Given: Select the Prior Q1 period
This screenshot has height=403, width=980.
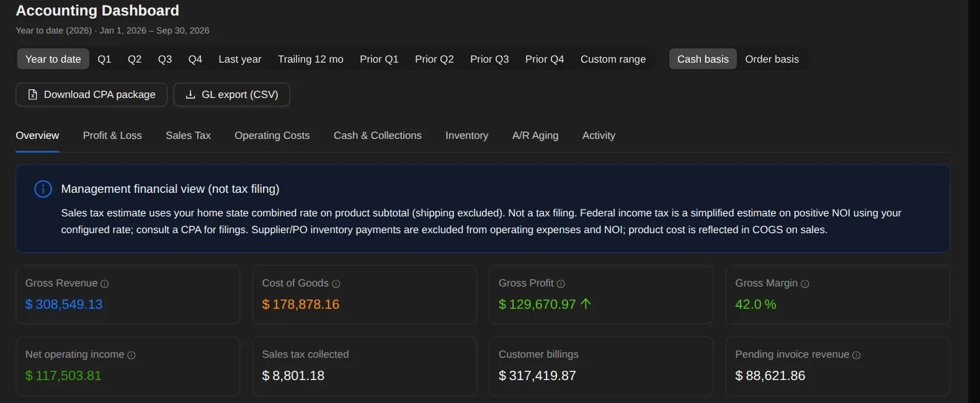Looking at the screenshot, I should (379, 59).
